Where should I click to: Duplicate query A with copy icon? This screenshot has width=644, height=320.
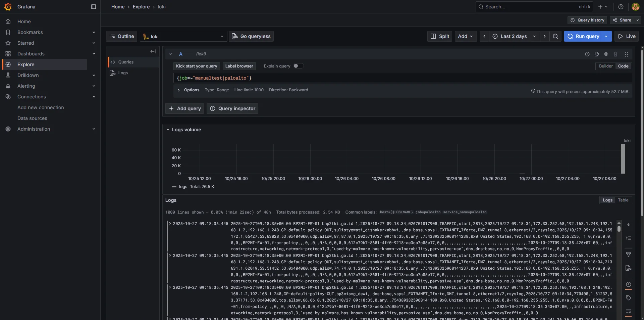(x=596, y=54)
